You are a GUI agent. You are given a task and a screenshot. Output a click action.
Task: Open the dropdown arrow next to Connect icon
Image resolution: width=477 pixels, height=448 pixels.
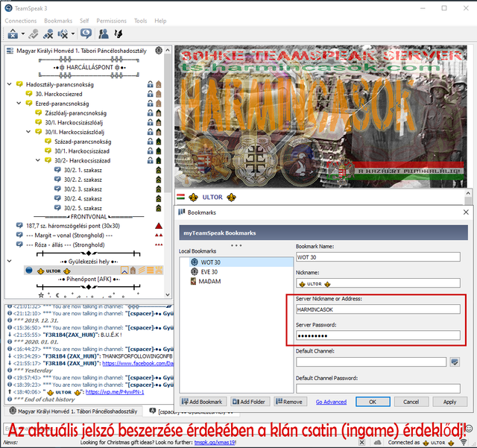click(23, 34)
